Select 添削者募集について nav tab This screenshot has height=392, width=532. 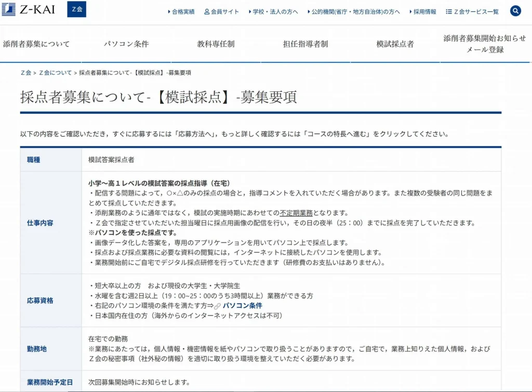point(36,44)
